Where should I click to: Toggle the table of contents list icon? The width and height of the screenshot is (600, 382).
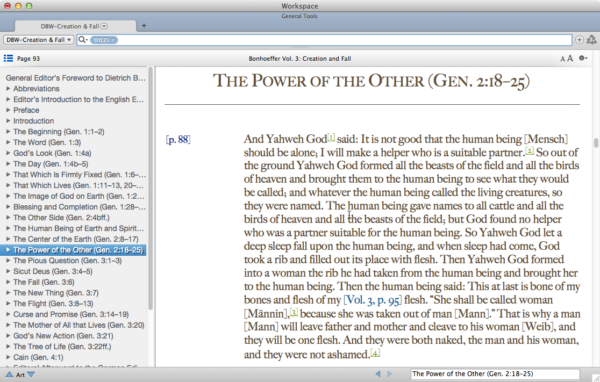8,58
